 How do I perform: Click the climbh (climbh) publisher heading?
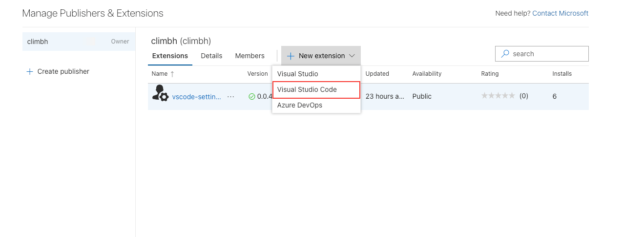point(181,41)
